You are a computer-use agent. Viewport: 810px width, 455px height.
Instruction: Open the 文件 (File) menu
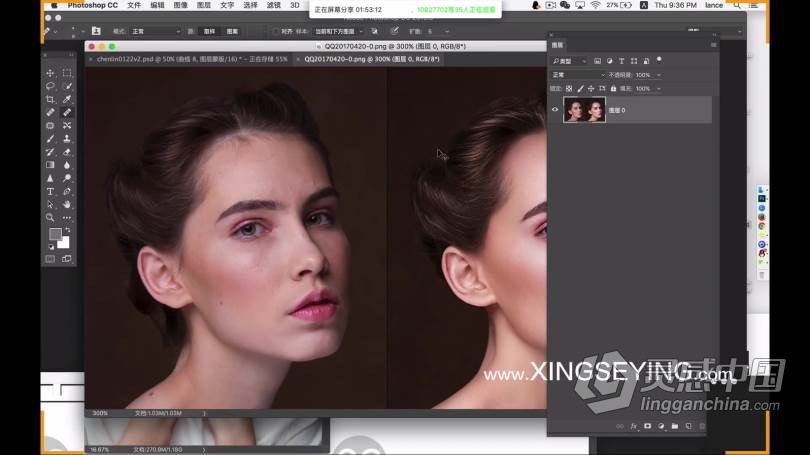click(x=134, y=5)
